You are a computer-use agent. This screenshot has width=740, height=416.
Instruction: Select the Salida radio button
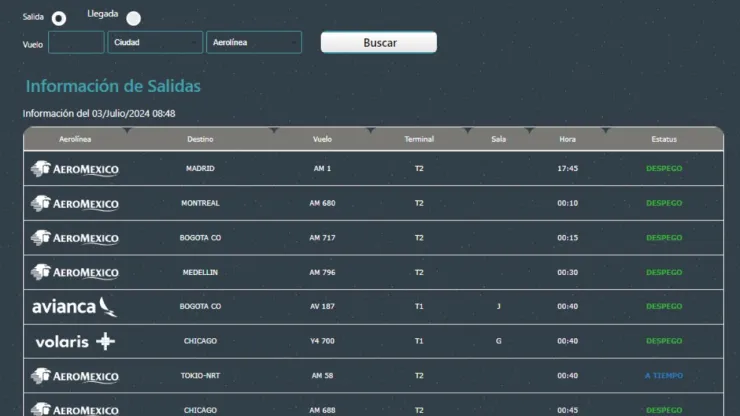(59, 18)
